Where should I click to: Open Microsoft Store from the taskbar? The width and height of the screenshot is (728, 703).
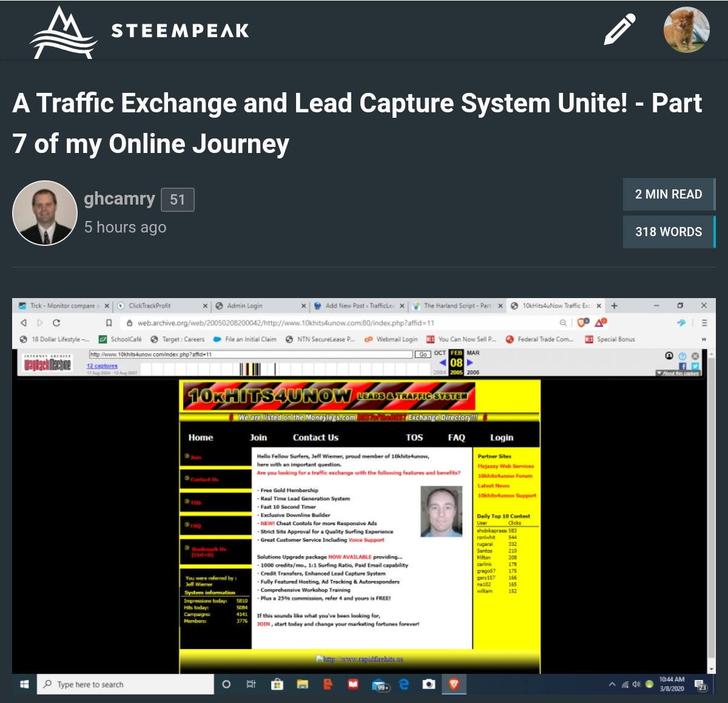tap(277, 684)
